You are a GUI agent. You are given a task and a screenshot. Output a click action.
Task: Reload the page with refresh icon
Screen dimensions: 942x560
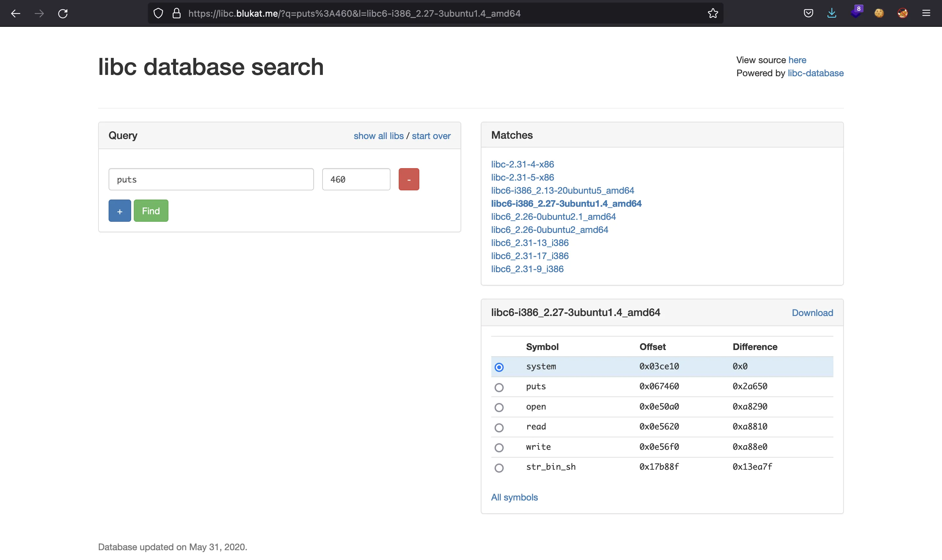click(63, 14)
